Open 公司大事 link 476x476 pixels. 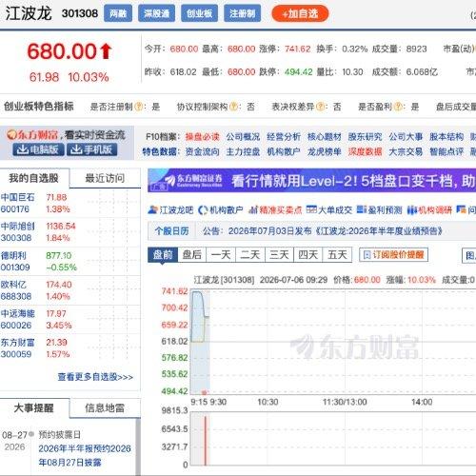click(x=406, y=137)
